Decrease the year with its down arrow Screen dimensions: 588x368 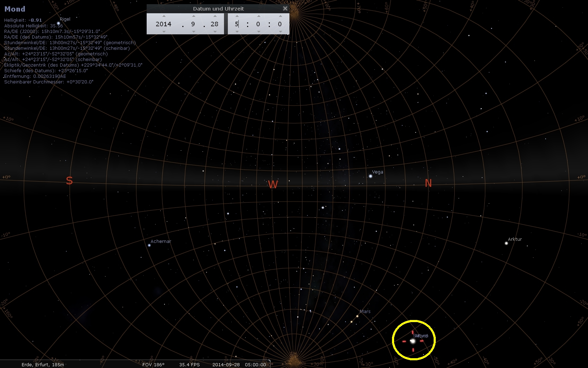click(x=164, y=32)
